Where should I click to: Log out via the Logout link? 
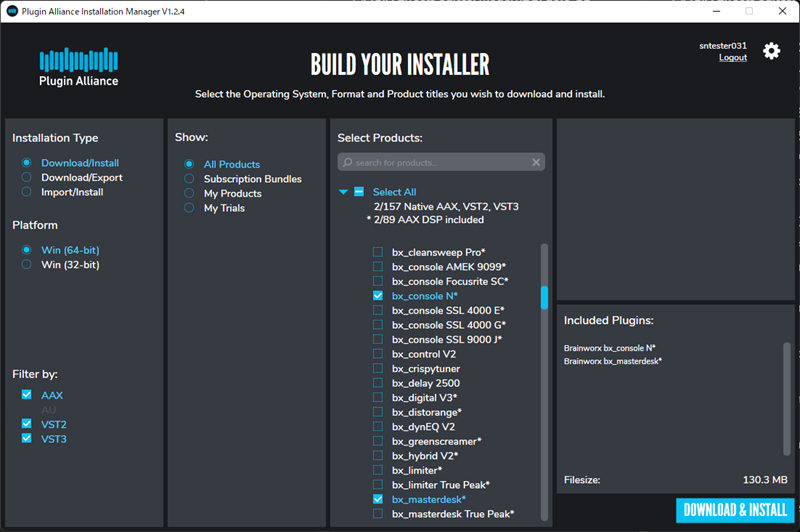pos(733,58)
